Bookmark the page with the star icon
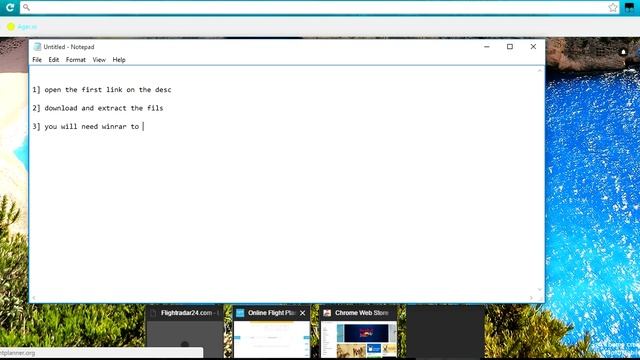This screenshot has width=640, height=360. [x=613, y=7]
